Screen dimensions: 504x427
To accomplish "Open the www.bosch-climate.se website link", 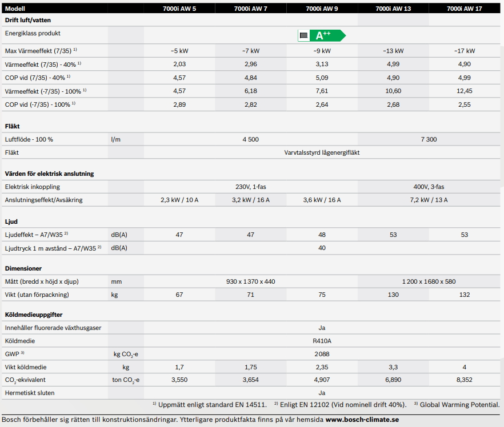I will tap(362, 420).
